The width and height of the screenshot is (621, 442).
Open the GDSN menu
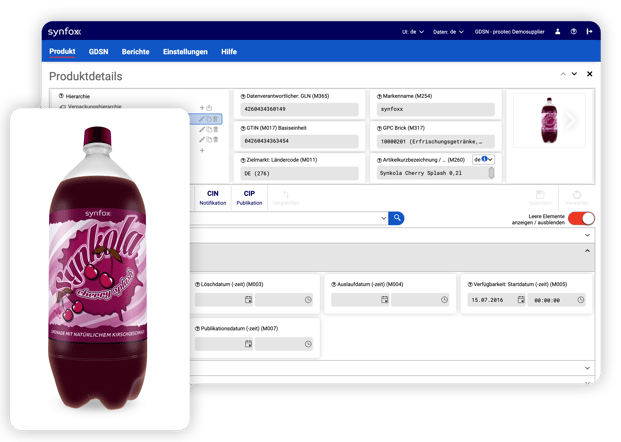98,51
